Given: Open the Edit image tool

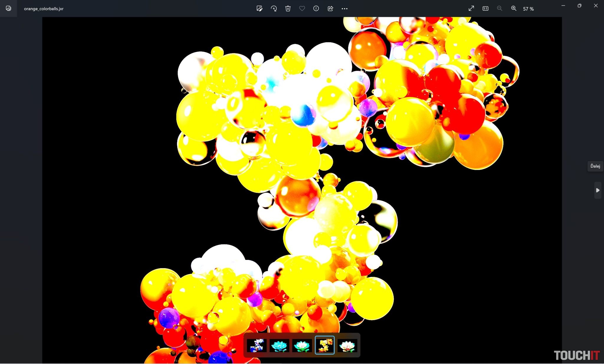Looking at the screenshot, I should [x=259, y=9].
